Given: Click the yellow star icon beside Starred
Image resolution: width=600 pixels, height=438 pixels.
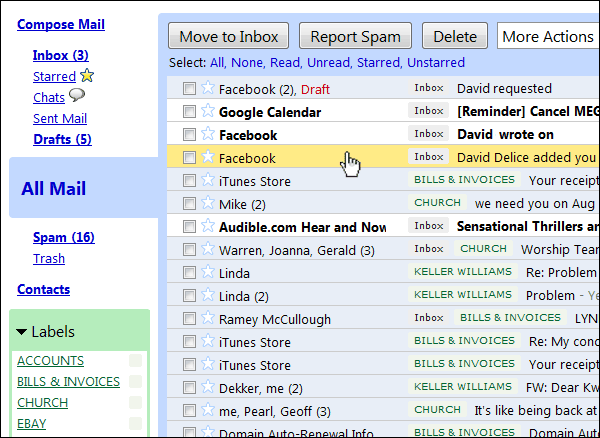Looking at the screenshot, I should click(x=87, y=75).
